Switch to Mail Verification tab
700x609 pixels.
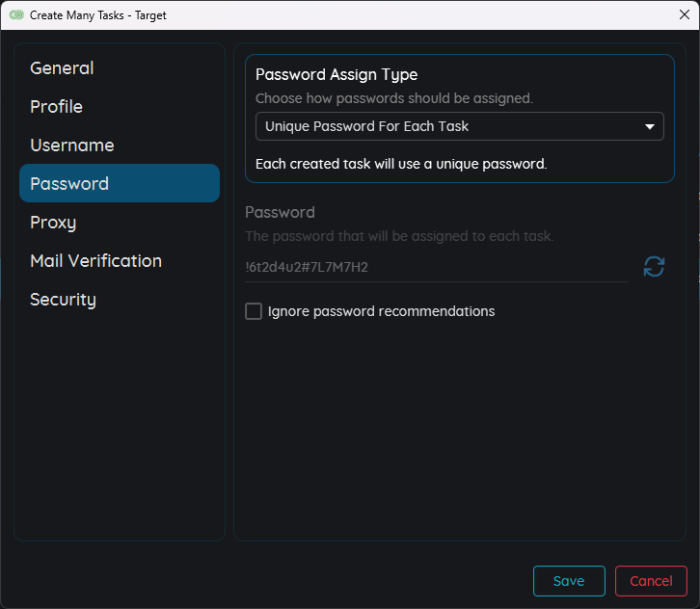pos(95,261)
